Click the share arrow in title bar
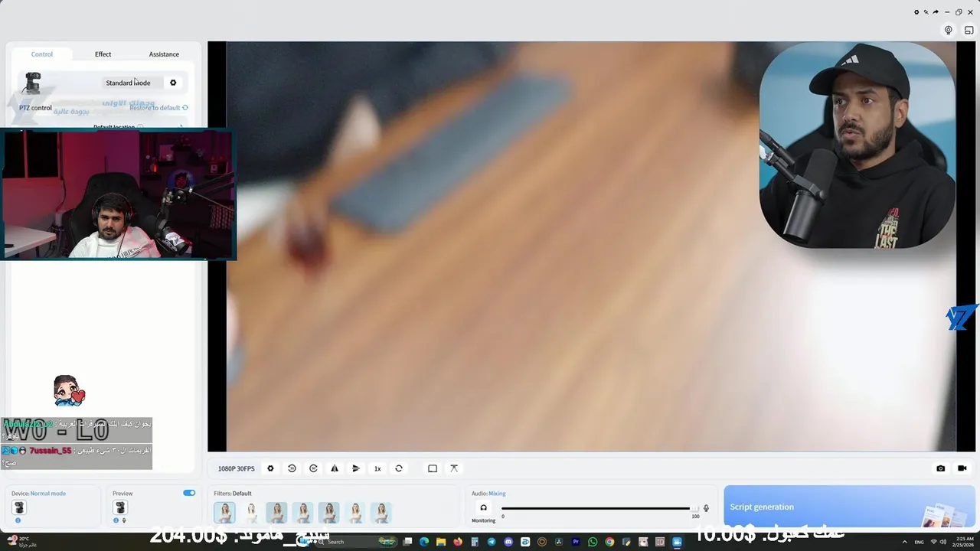980x551 pixels. (936, 12)
